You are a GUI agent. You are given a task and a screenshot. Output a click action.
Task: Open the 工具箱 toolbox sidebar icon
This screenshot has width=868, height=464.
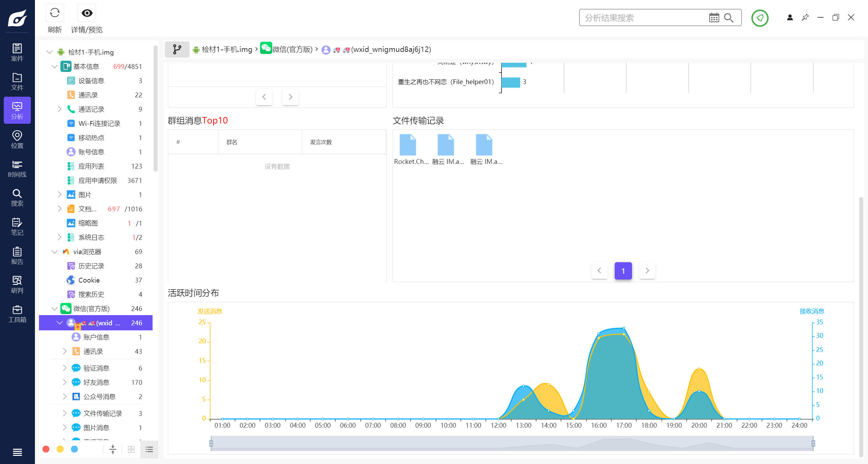(x=17, y=314)
